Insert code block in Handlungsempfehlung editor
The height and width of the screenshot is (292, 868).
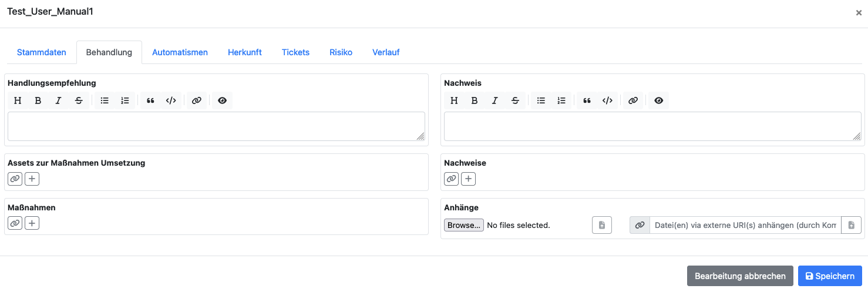[171, 100]
